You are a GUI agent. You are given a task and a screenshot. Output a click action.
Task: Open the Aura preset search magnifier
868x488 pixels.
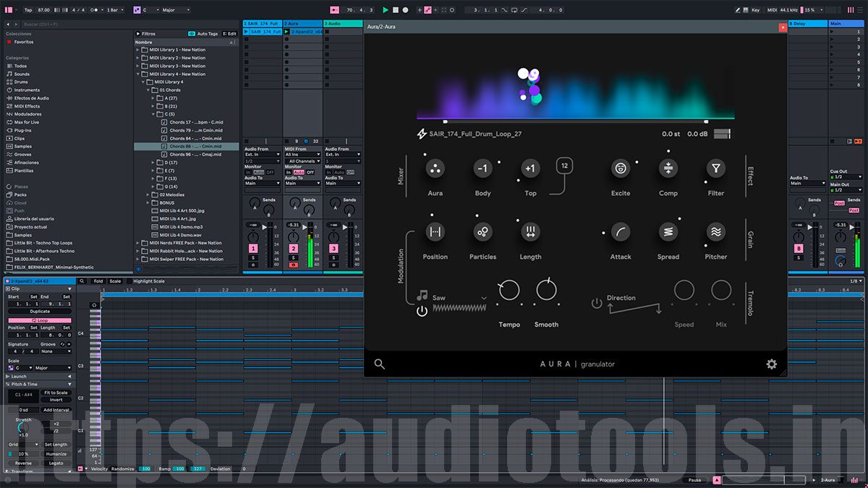pos(380,364)
